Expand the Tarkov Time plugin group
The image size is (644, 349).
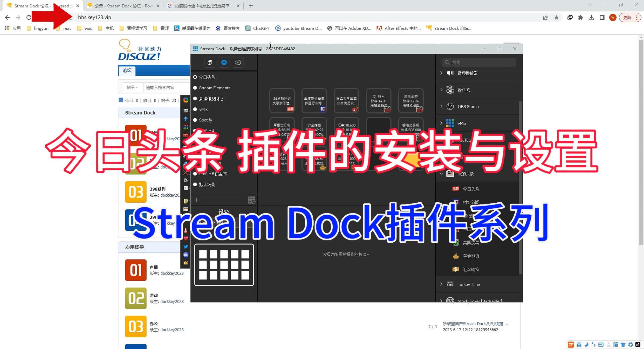coord(441,284)
